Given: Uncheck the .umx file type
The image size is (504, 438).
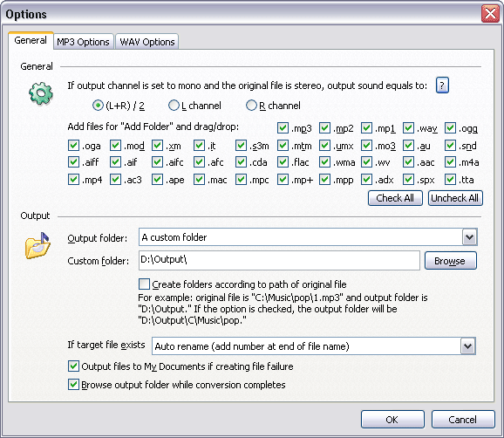Looking at the screenshot, I should click(x=324, y=146).
